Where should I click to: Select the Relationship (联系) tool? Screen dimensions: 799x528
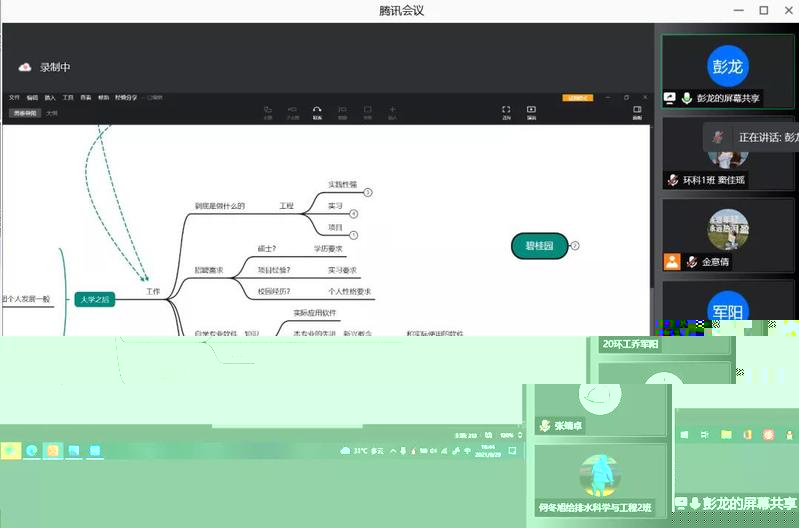(x=317, y=110)
